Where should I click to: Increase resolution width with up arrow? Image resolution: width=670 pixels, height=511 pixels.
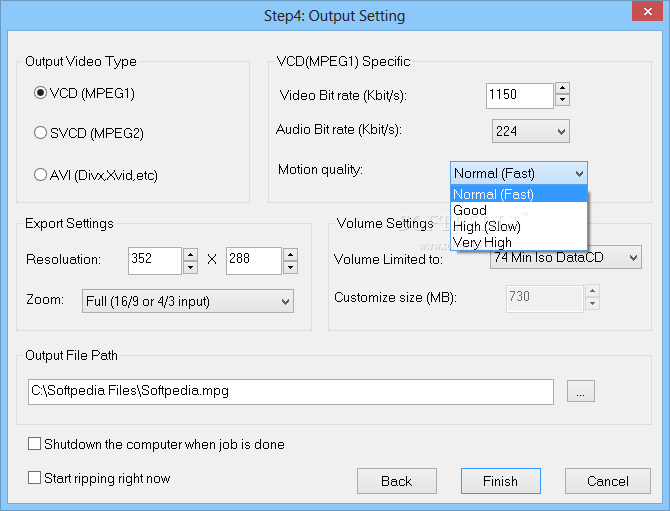tap(190, 255)
